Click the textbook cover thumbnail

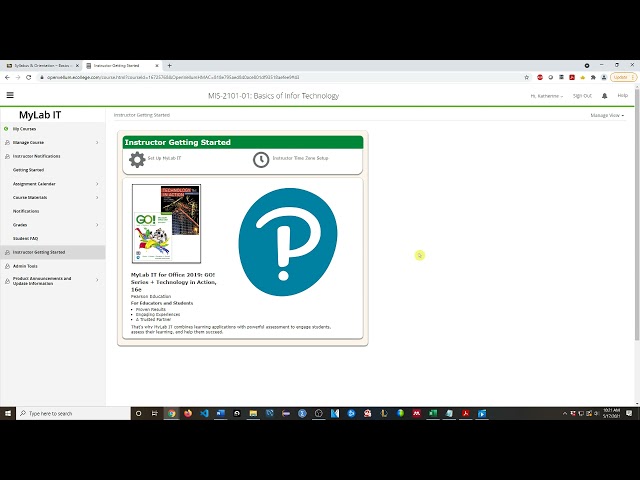tap(166, 223)
